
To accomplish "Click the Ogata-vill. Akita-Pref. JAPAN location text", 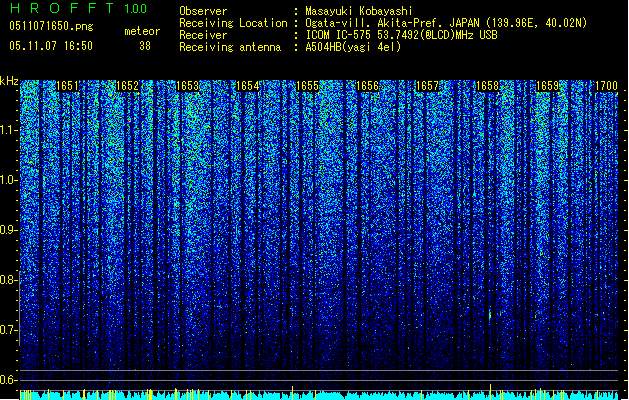I will click(x=446, y=23).
